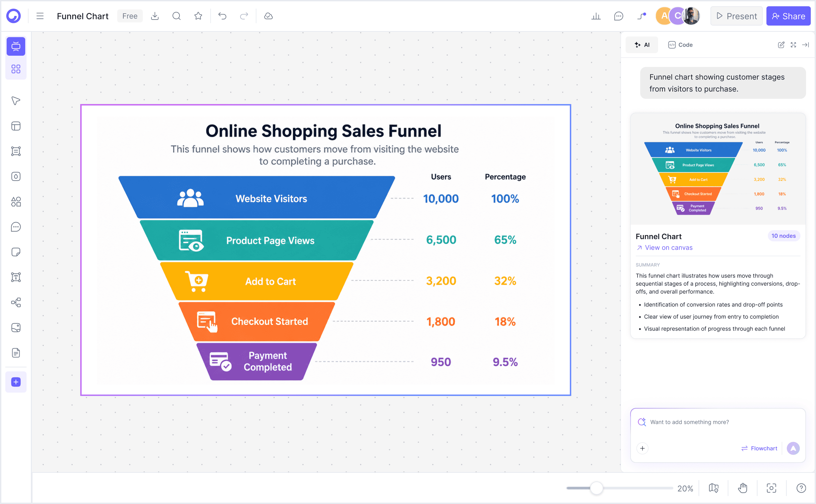
Task: Send the AI prompt with arrow button
Action: click(793, 448)
